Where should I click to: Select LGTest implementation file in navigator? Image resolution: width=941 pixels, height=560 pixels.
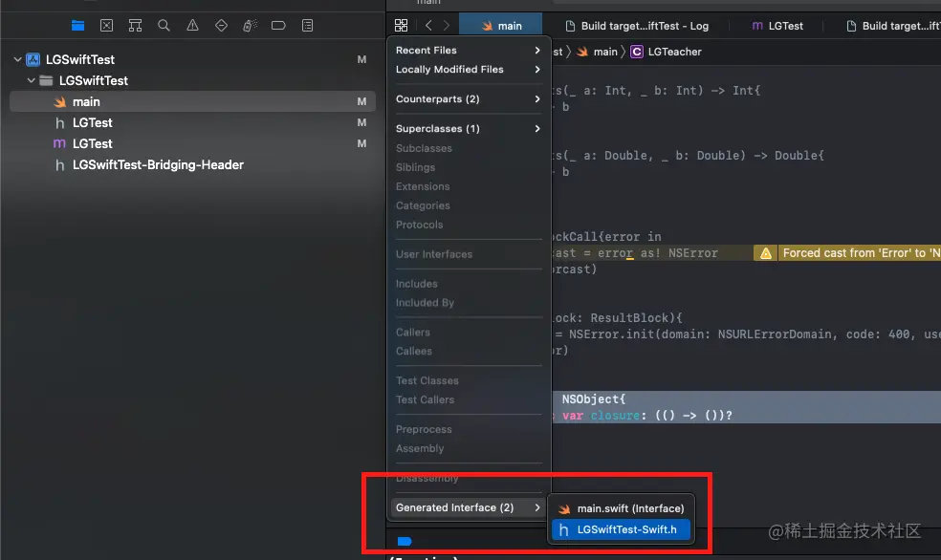[x=192, y=144]
